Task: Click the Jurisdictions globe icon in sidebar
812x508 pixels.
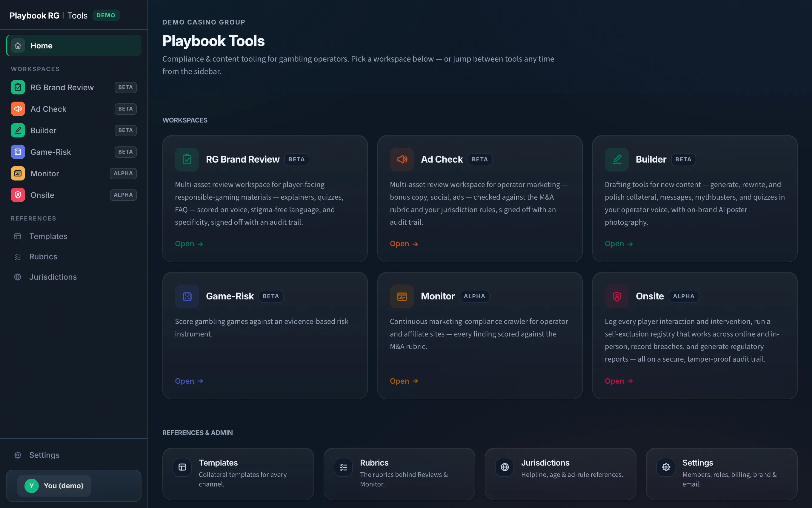Action: 18,277
